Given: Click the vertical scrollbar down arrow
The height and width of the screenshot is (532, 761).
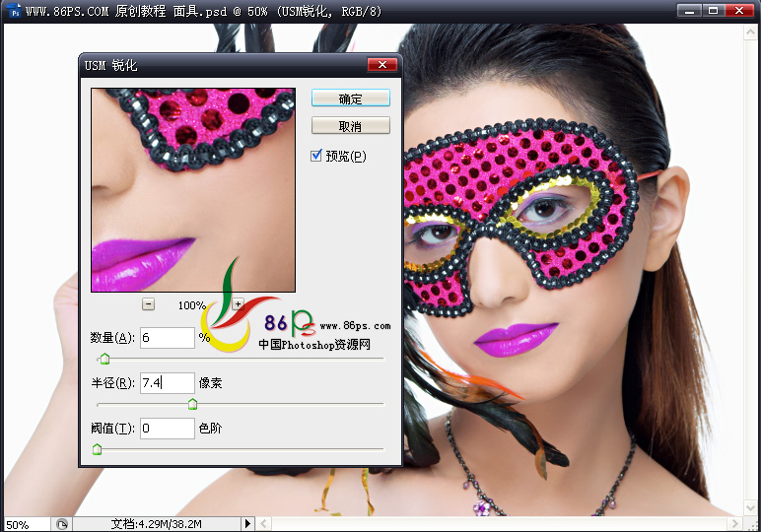Looking at the screenshot, I should pyautogui.click(x=750, y=507).
